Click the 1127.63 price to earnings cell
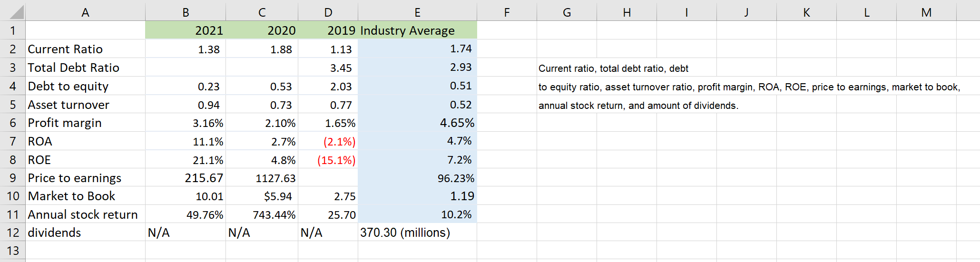The image size is (980, 262). click(x=262, y=178)
